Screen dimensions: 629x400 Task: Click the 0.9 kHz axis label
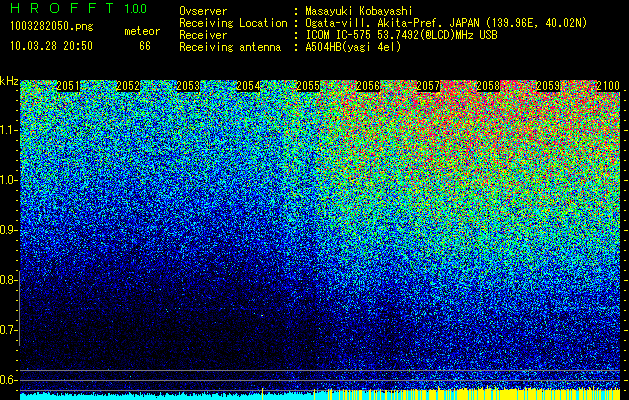(9, 230)
